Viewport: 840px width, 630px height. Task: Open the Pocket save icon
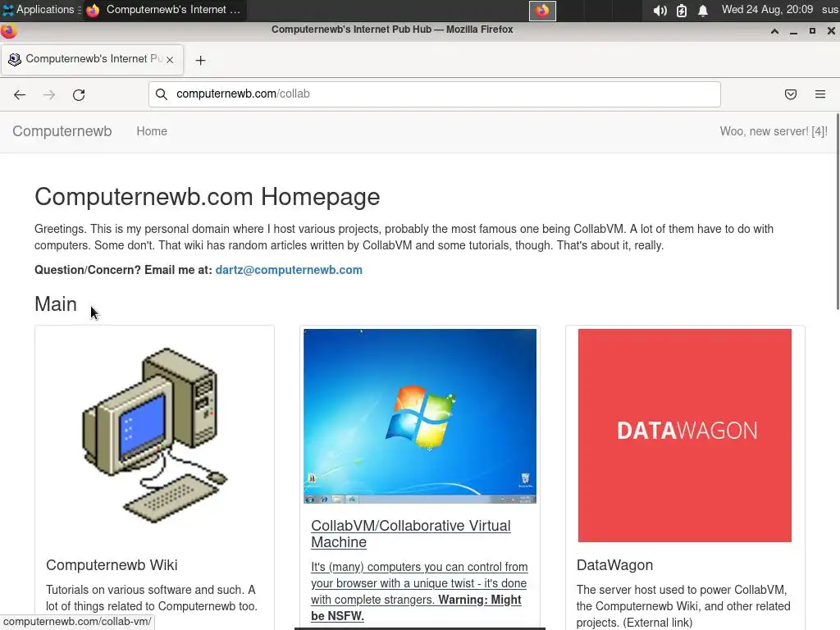click(x=790, y=94)
